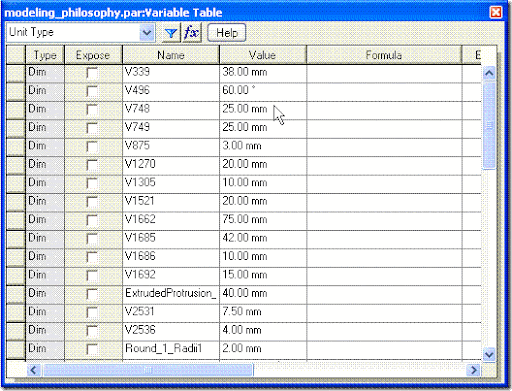Image resolution: width=512 pixels, height=391 pixels.
Task: Select the name cell V1305
Action: pyautogui.click(x=171, y=183)
